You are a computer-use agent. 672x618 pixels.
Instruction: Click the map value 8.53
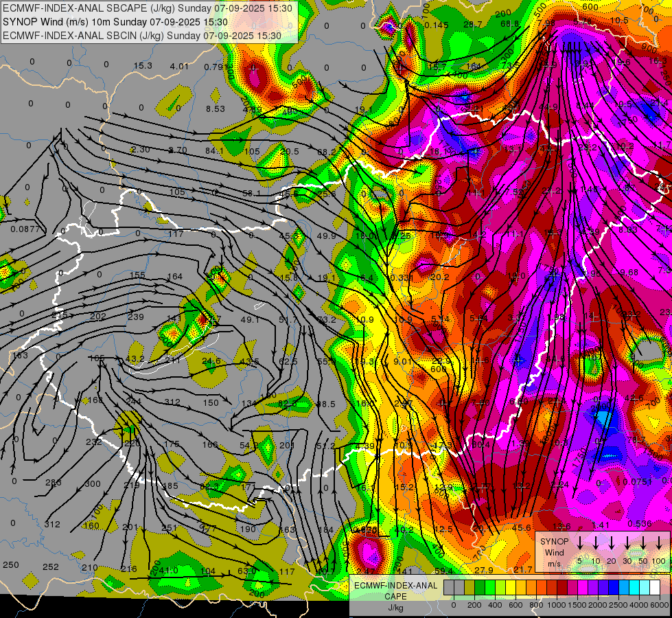(x=215, y=109)
